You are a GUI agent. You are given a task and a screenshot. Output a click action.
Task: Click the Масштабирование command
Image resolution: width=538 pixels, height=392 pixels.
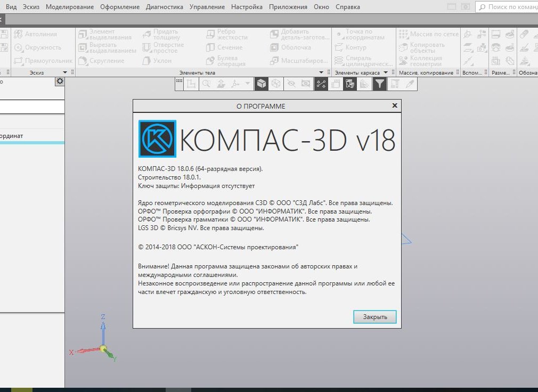tap(299, 61)
